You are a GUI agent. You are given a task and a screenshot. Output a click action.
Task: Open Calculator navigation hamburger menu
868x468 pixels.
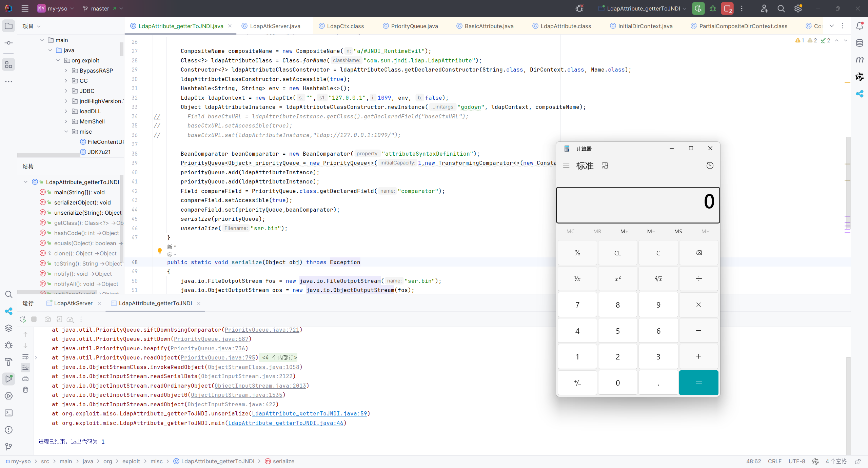(x=566, y=166)
